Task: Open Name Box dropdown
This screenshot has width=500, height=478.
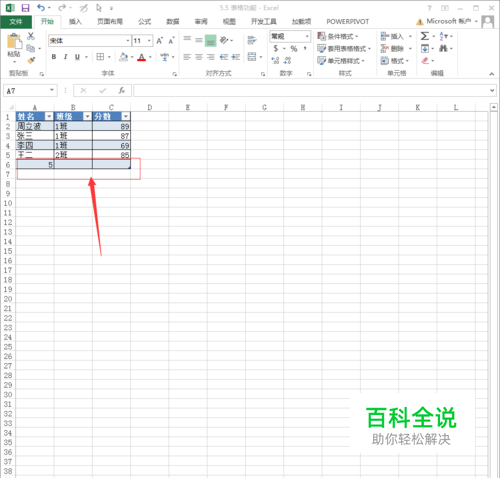Action: 52,90
